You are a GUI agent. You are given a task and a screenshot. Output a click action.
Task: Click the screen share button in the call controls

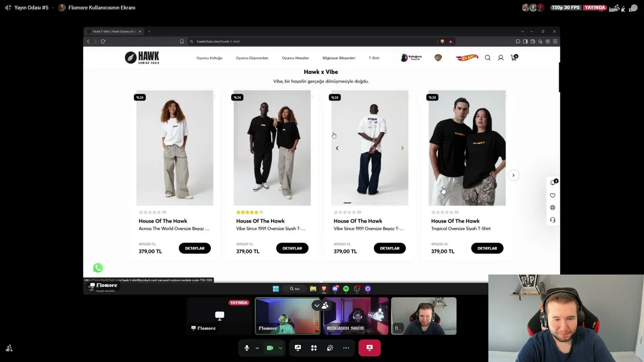click(x=298, y=347)
